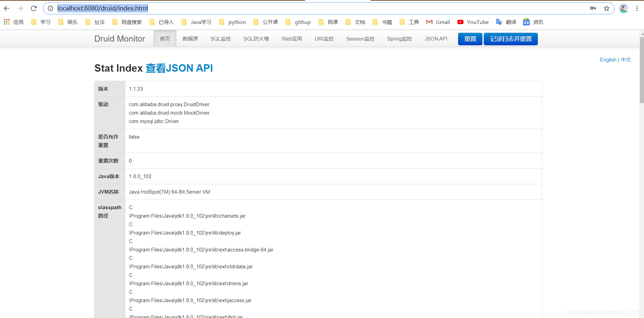
Task: Click the jaccess.jar classpath entry
Action: point(190,300)
